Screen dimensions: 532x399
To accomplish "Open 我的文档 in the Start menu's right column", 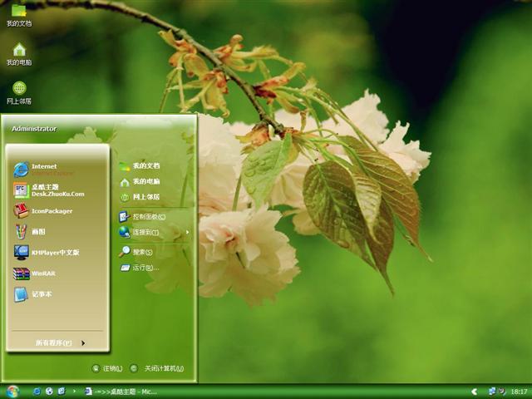I will coord(139,166).
